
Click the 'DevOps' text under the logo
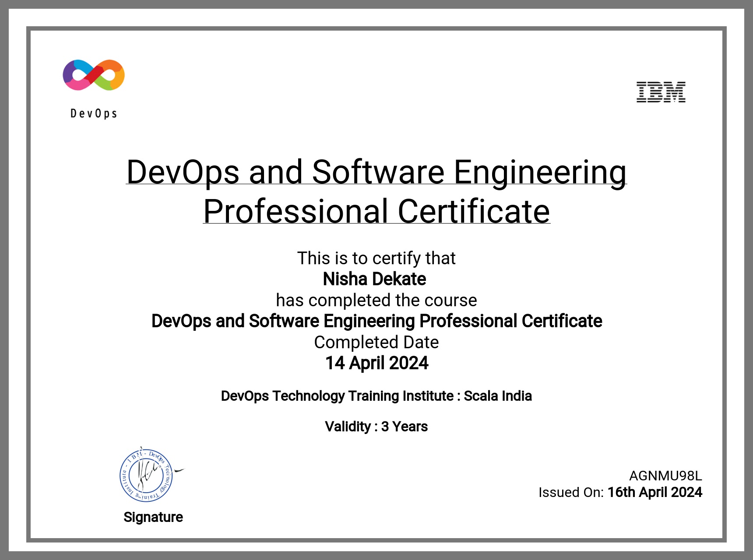click(x=94, y=114)
